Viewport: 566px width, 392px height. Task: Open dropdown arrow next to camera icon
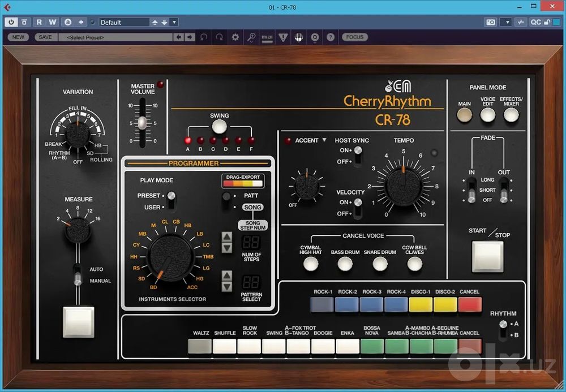(507, 23)
